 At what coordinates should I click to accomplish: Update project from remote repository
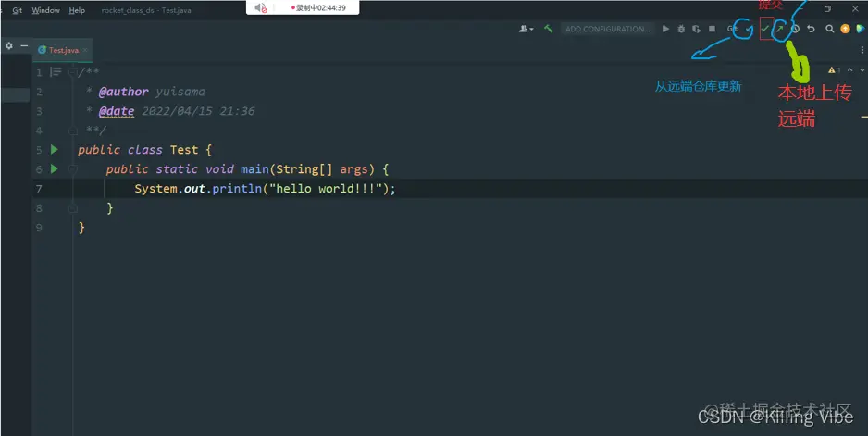(x=749, y=29)
